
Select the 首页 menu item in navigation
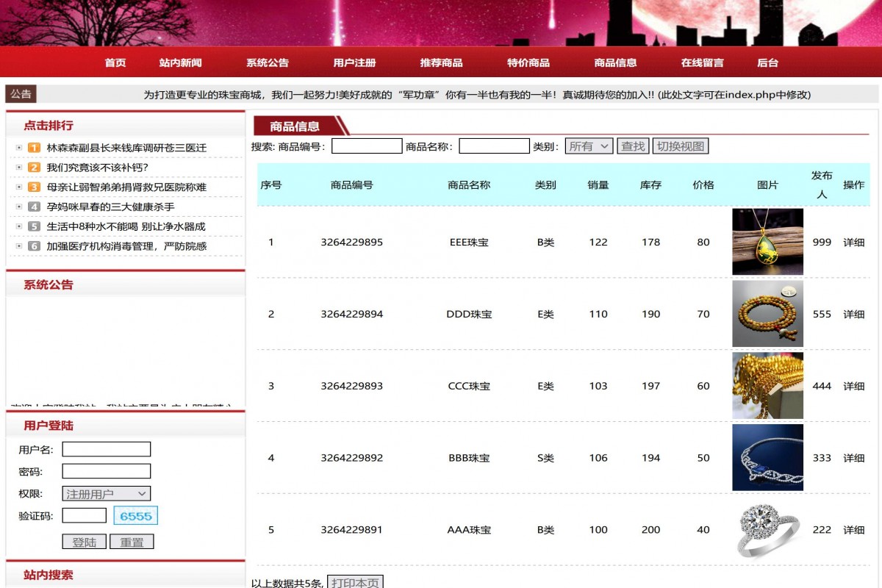click(115, 62)
